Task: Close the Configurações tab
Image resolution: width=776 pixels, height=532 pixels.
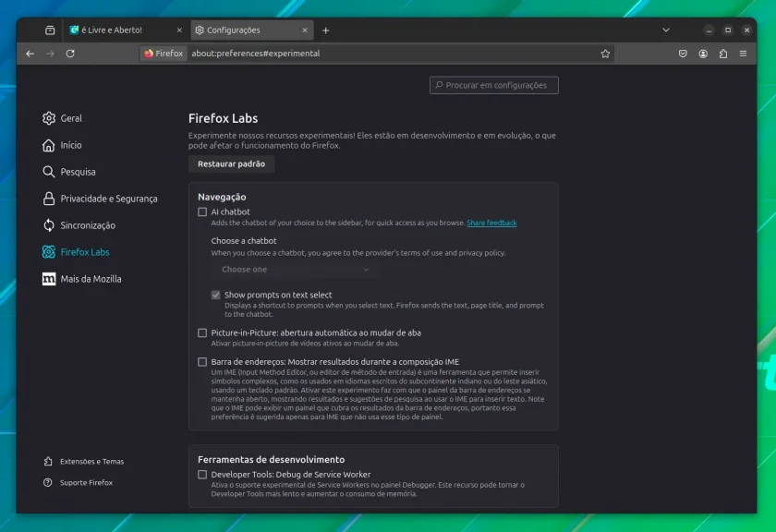Action: (x=305, y=30)
